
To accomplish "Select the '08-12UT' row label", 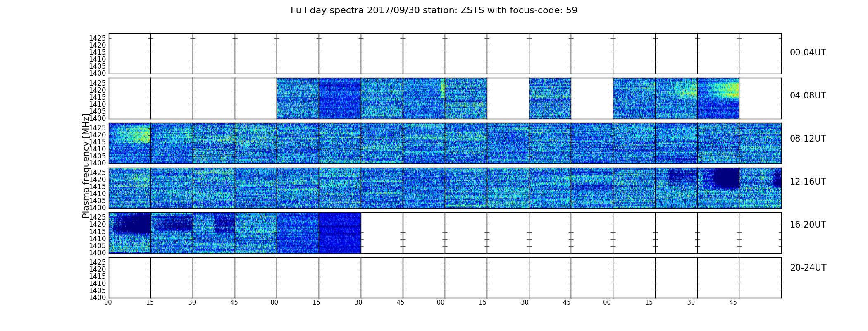I will 808,139.
